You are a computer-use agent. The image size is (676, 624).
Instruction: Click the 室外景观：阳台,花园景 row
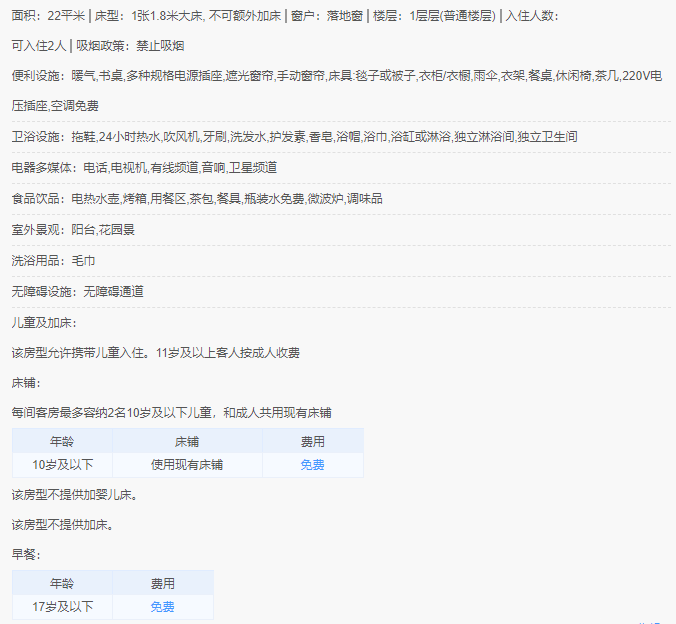coord(73,229)
